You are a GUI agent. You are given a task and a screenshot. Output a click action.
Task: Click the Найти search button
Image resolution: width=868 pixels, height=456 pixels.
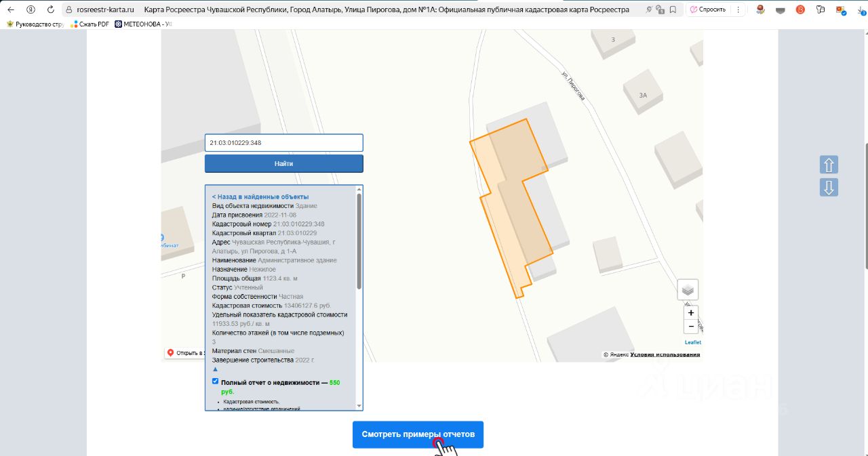[x=284, y=163]
